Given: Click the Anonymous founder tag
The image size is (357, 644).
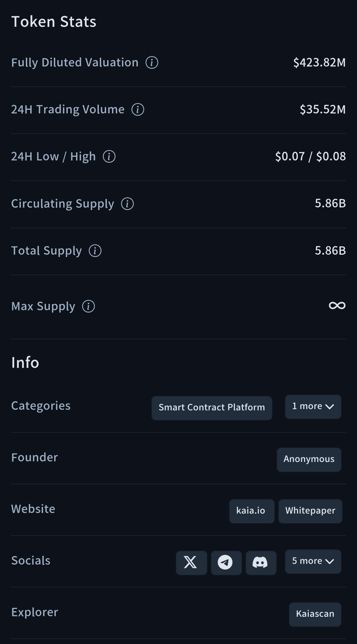Looking at the screenshot, I should [309, 459].
